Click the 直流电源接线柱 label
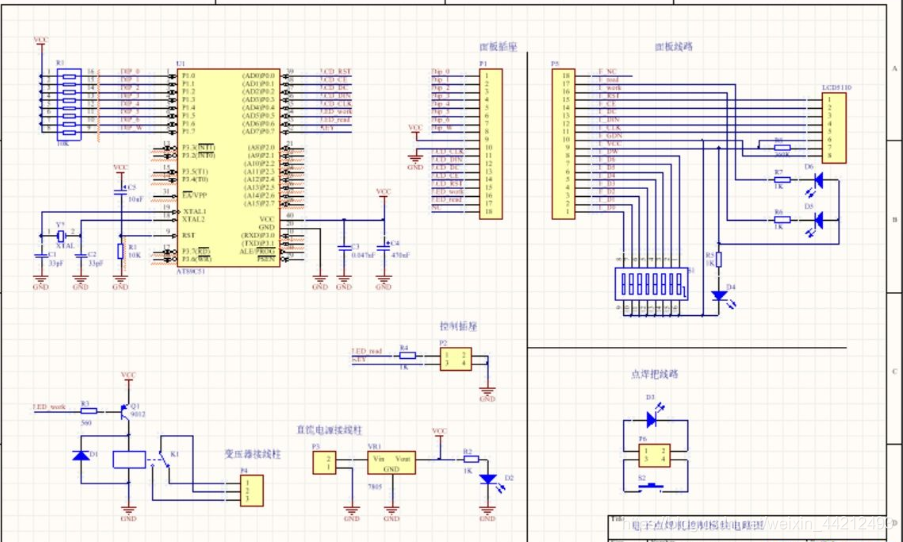Viewport: 903px width, 542px height. pyautogui.click(x=329, y=430)
